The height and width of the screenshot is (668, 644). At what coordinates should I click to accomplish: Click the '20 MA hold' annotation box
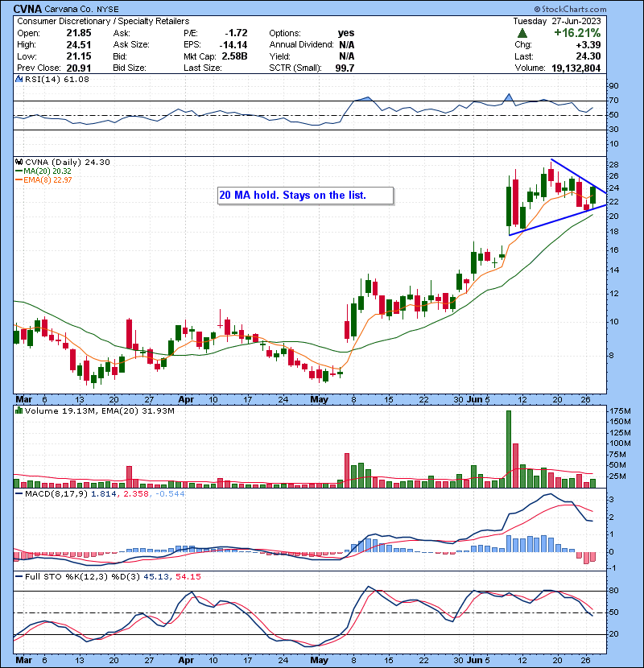[304, 196]
